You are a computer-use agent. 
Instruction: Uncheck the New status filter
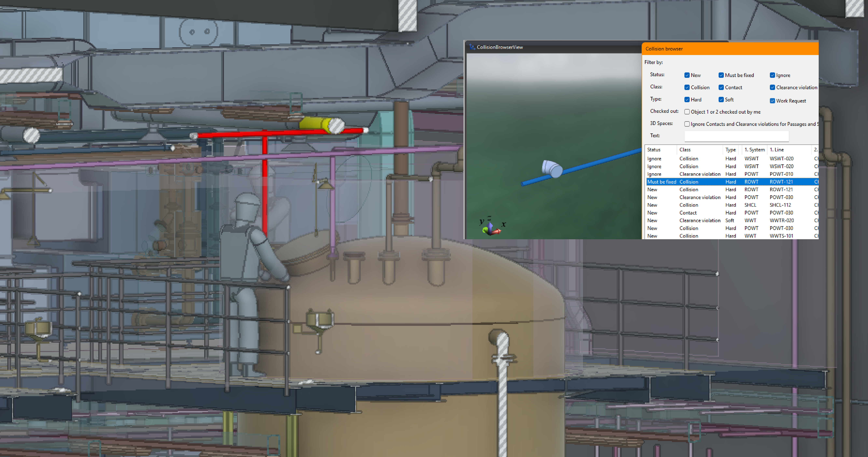687,75
